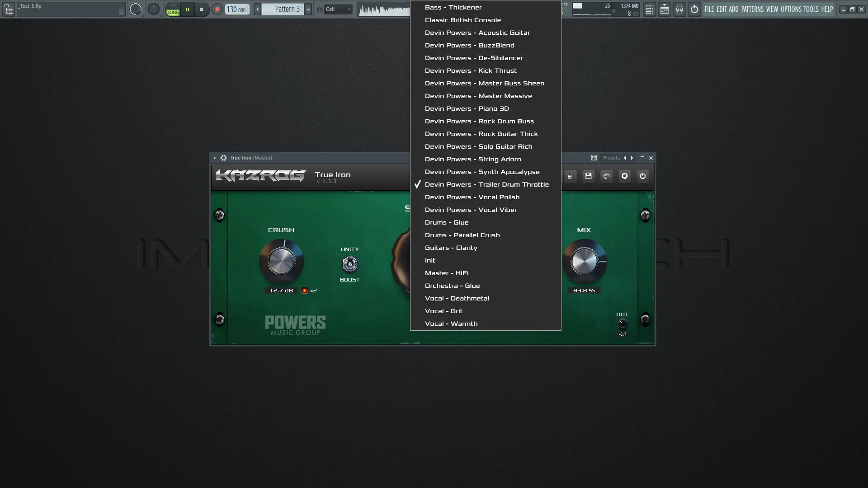Toggle PAT/SONG playback mode
Viewport: 868px width, 488px height.
click(173, 9)
